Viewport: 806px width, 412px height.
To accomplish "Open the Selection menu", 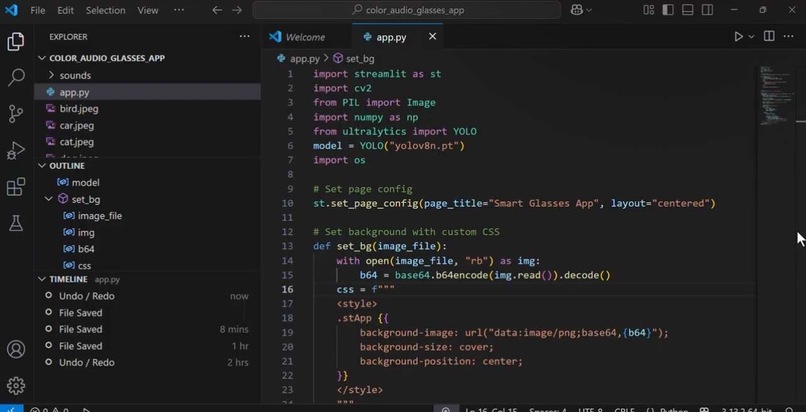I will point(103,10).
